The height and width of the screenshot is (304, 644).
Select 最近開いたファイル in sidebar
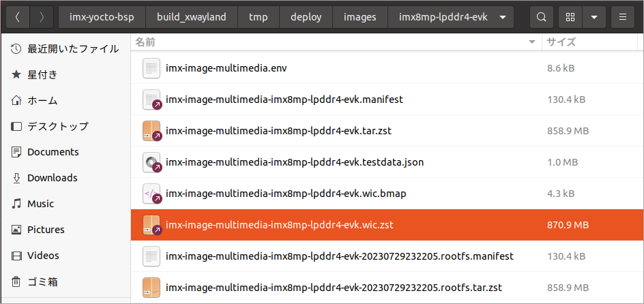(x=63, y=48)
